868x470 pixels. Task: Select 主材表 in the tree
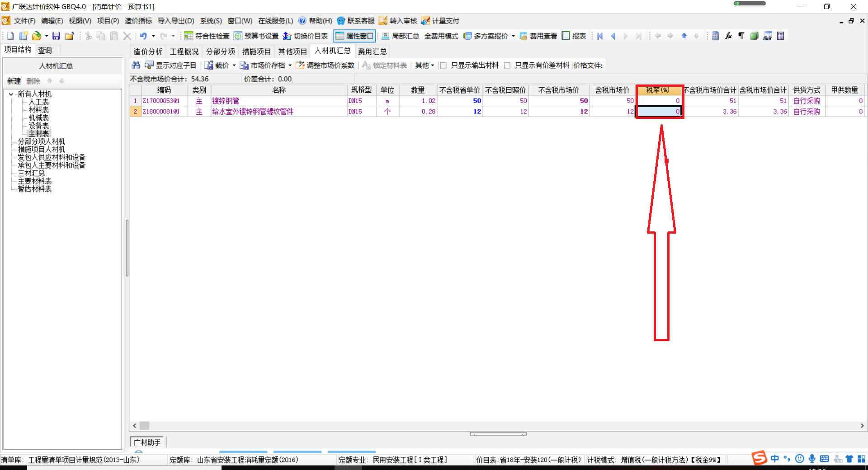point(39,134)
